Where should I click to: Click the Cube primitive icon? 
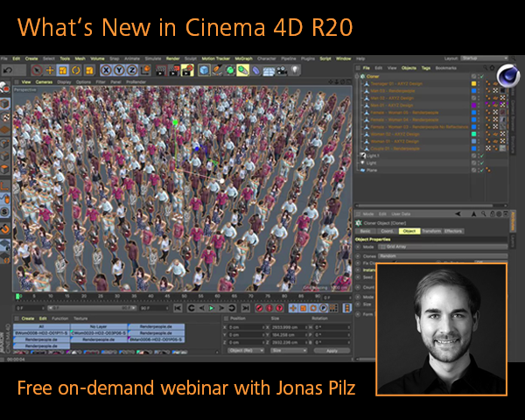[204, 70]
